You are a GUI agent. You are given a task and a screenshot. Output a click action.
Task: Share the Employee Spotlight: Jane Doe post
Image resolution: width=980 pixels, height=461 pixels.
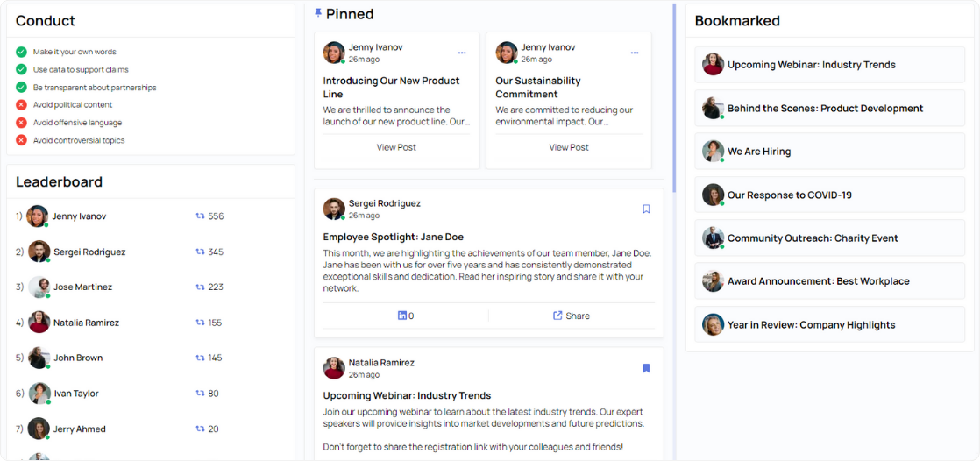[x=572, y=316]
